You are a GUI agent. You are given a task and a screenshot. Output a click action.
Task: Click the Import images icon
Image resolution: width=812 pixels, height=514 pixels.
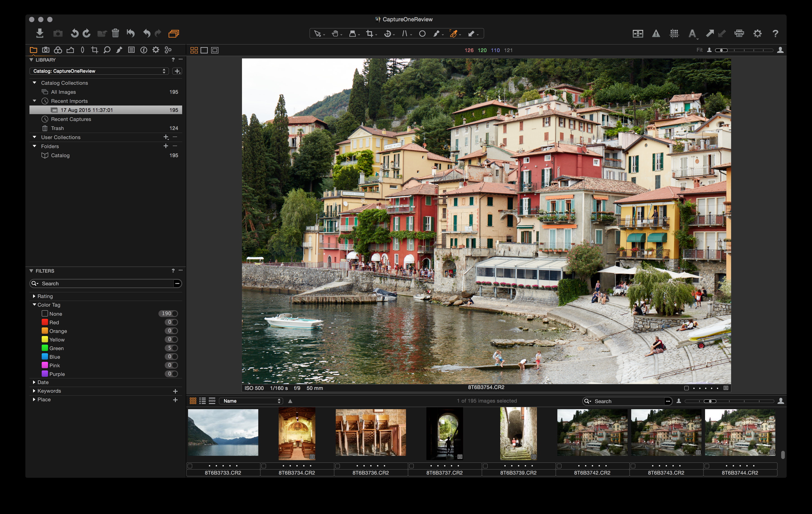[x=40, y=33]
